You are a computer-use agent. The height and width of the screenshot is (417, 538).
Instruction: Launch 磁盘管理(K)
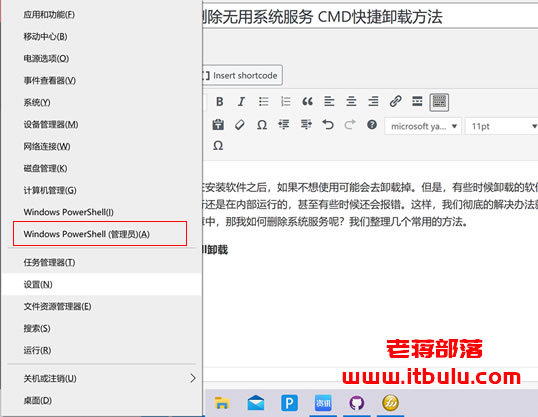click(102, 169)
